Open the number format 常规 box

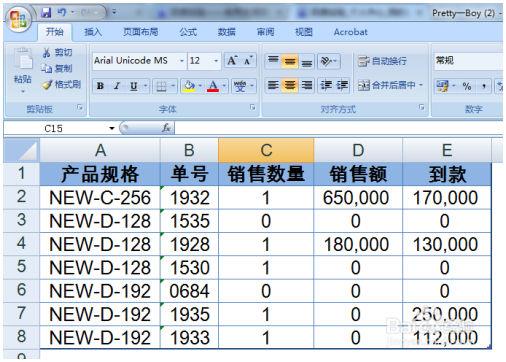point(468,61)
